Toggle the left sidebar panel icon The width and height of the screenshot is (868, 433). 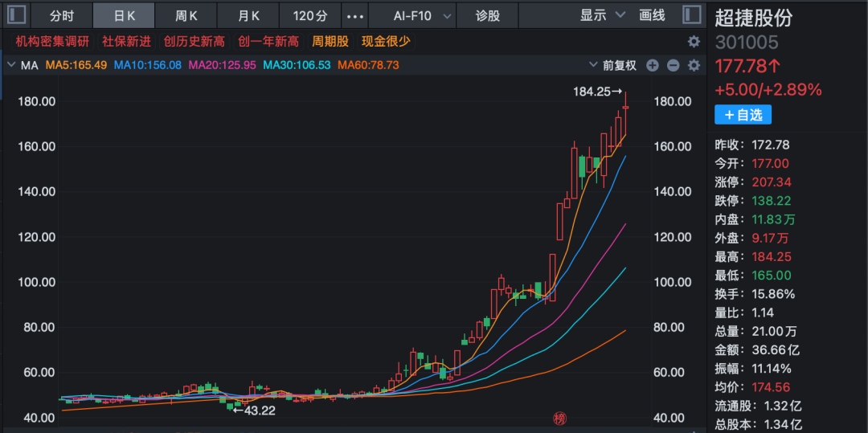click(x=16, y=15)
